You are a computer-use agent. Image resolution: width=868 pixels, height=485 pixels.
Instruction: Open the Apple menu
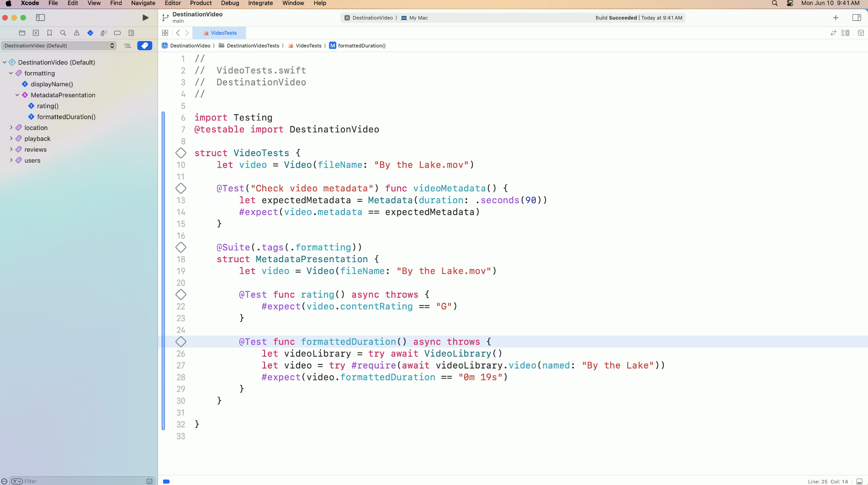point(9,3)
